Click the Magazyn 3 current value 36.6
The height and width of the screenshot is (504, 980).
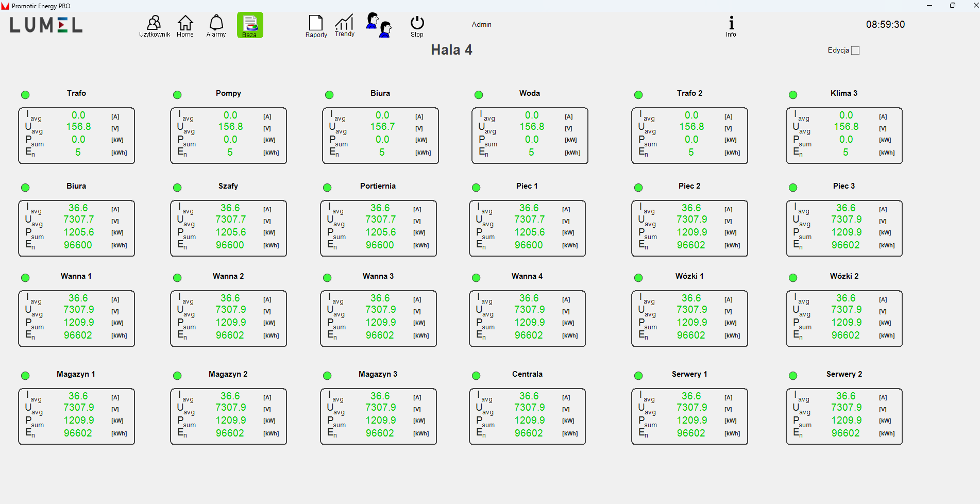(x=380, y=396)
